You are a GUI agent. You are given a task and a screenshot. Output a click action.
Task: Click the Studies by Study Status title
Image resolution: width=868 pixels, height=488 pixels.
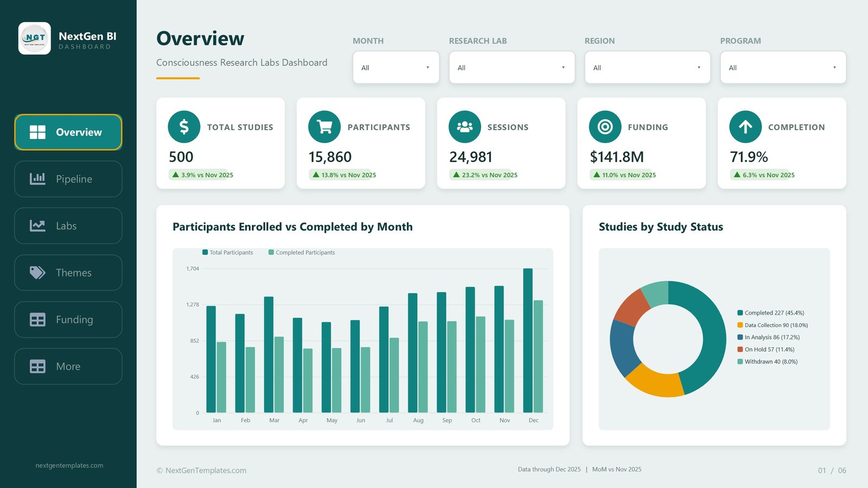(661, 227)
